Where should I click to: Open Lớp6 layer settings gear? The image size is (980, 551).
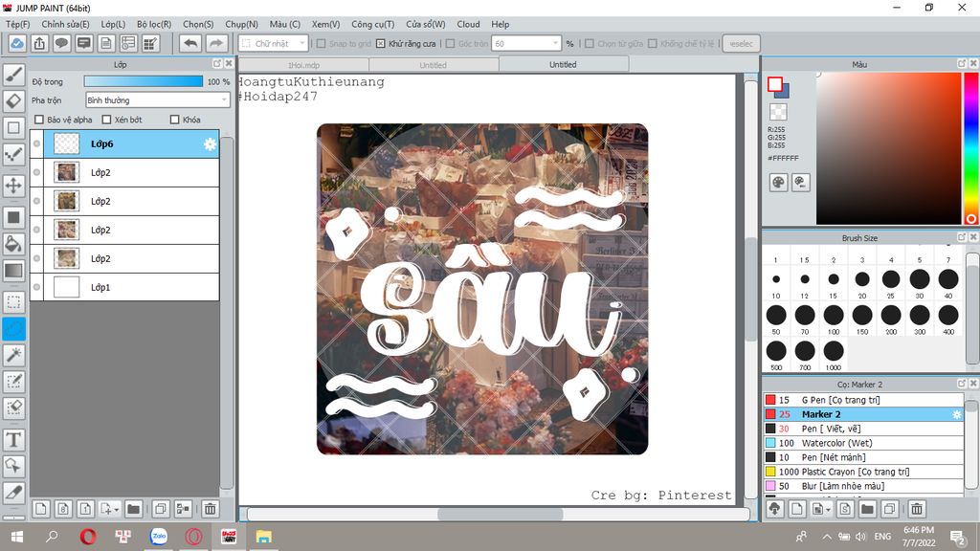(x=210, y=144)
